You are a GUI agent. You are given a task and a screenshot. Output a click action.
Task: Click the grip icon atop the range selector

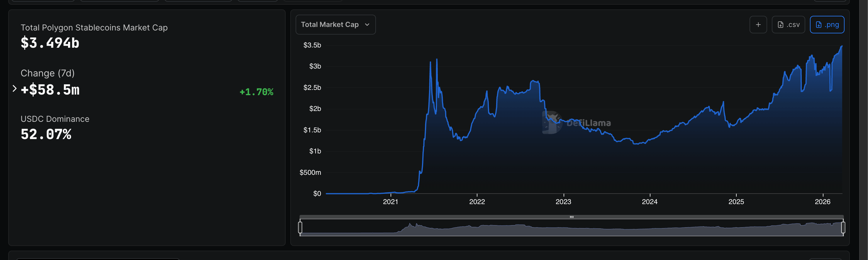[572, 217]
